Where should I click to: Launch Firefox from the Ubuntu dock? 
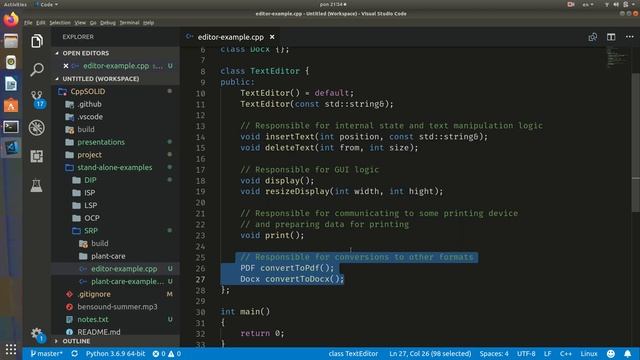pyautogui.click(x=11, y=20)
